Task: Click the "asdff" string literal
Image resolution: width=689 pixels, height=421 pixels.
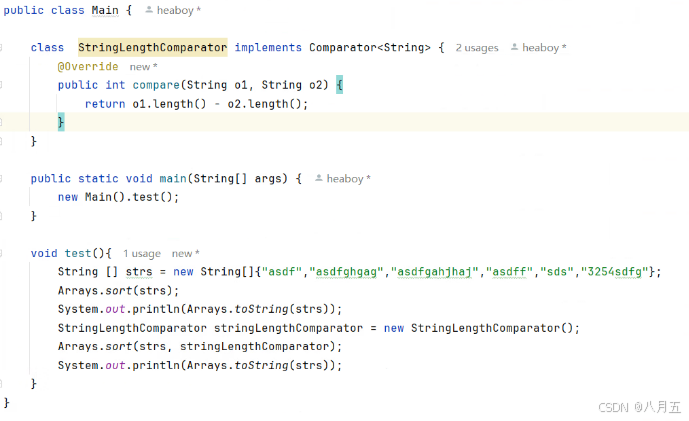Action: [509, 272]
